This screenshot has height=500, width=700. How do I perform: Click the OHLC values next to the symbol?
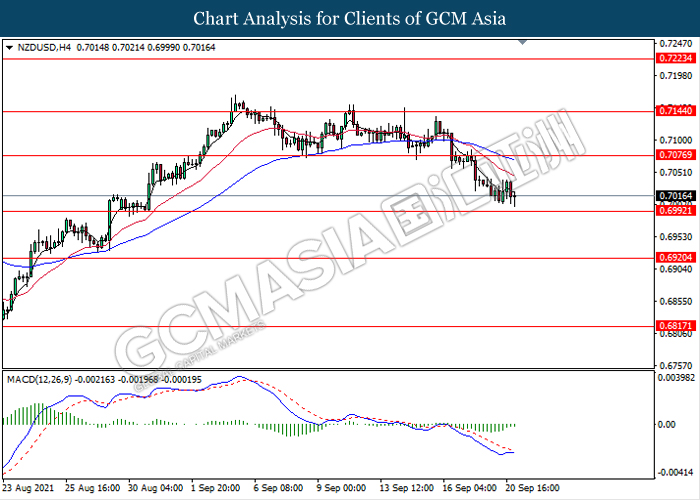pos(146,47)
